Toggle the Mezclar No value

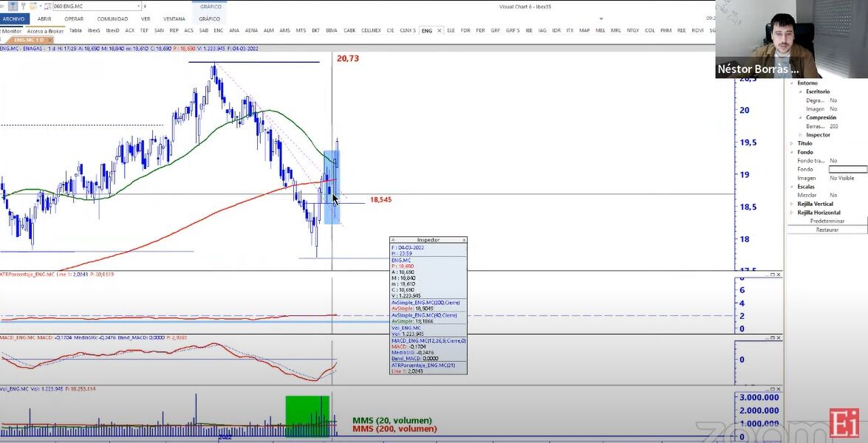[x=833, y=195]
